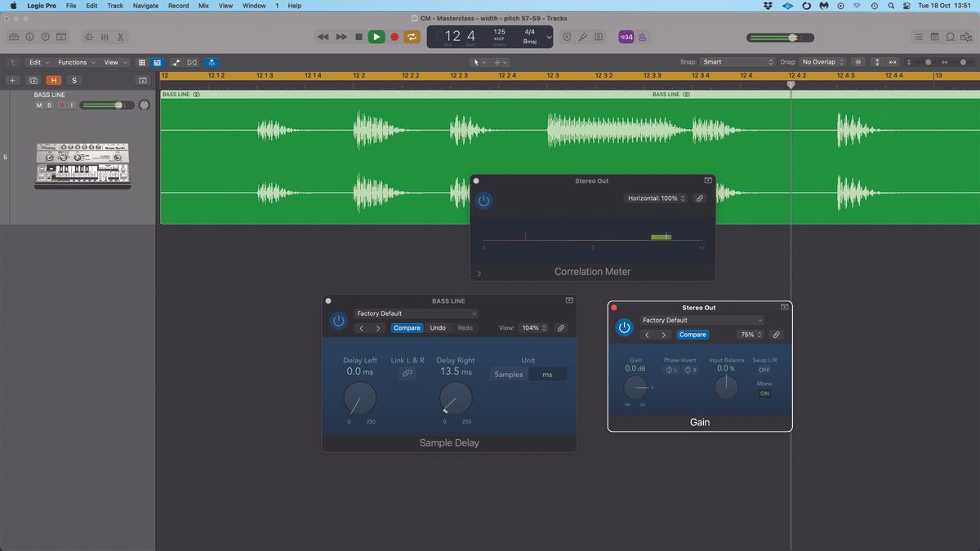This screenshot has height=551, width=980.
Task: Open the Factory Default preset menu
Action: [x=416, y=313]
